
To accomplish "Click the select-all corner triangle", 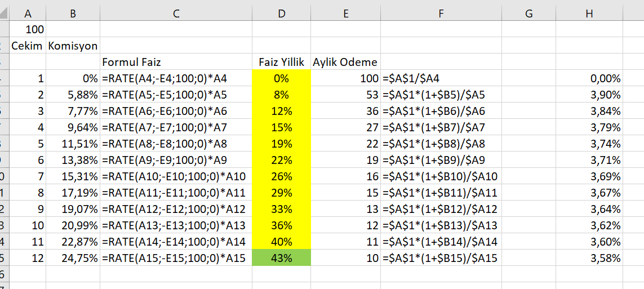I will click(5, 14).
